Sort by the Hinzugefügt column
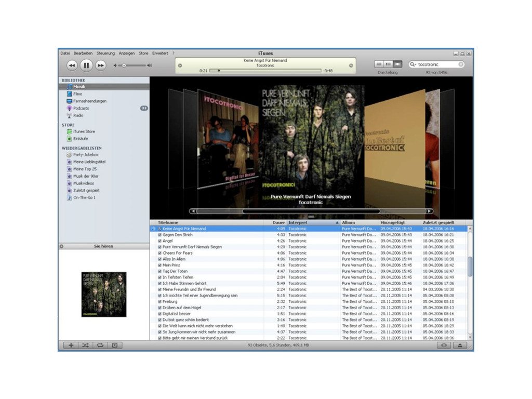This screenshot has width=532, height=399. tap(400, 222)
